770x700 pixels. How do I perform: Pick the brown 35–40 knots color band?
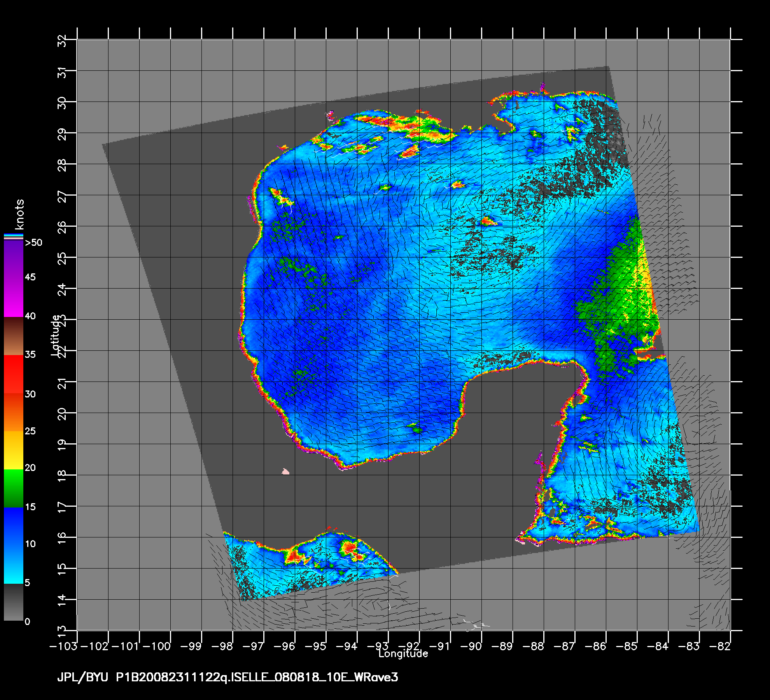coord(14,336)
